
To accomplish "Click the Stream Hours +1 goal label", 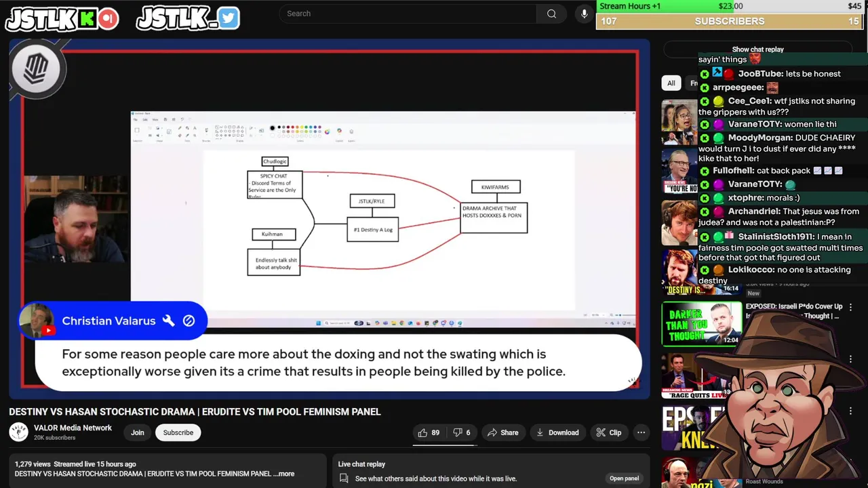I will [x=630, y=6].
